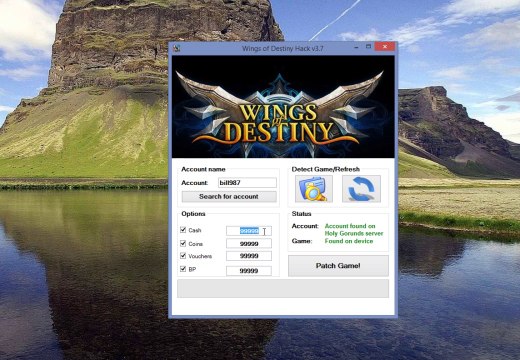The height and width of the screenshot is (360, 520).
Task: Click the Coins amount field
Action: (x=249, y=244)
